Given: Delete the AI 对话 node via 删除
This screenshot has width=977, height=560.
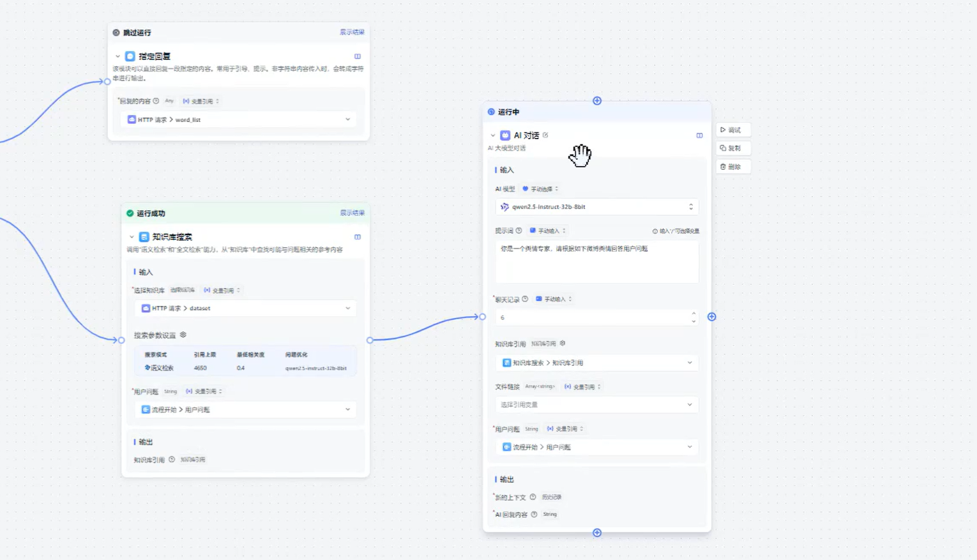Looking at the screenshot, I should [x=731, y=167].
